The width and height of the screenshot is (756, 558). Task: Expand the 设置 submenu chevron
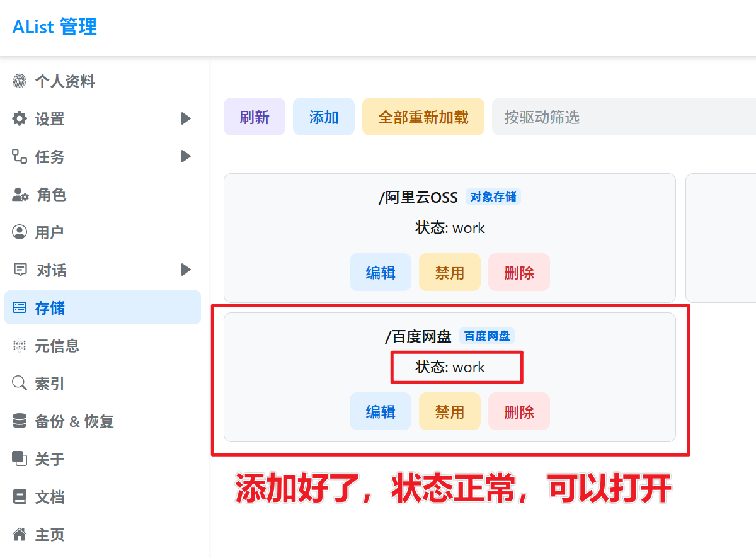185,118
